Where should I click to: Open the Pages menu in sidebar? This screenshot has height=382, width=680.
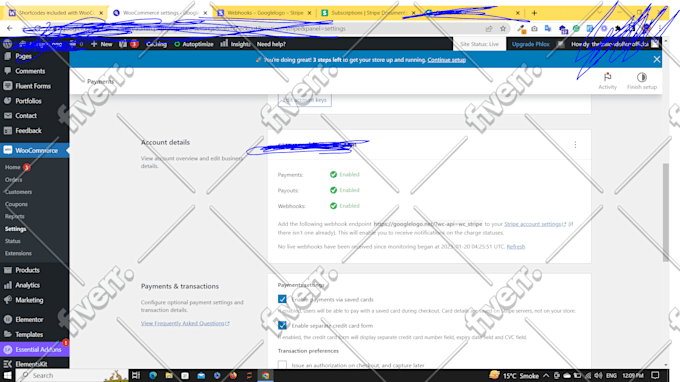pos(23,56)
